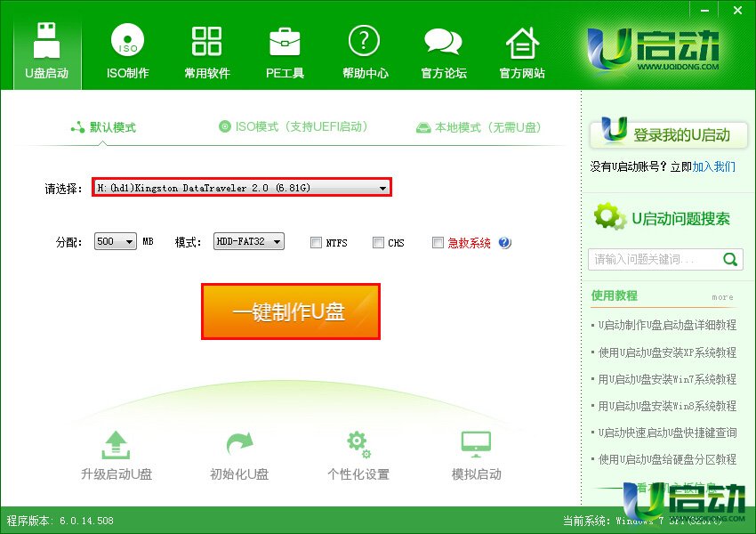756x534 pixels.
Task: Open 用U启动U盘安装Win8系统教程 link
Action: click(667, 406)
